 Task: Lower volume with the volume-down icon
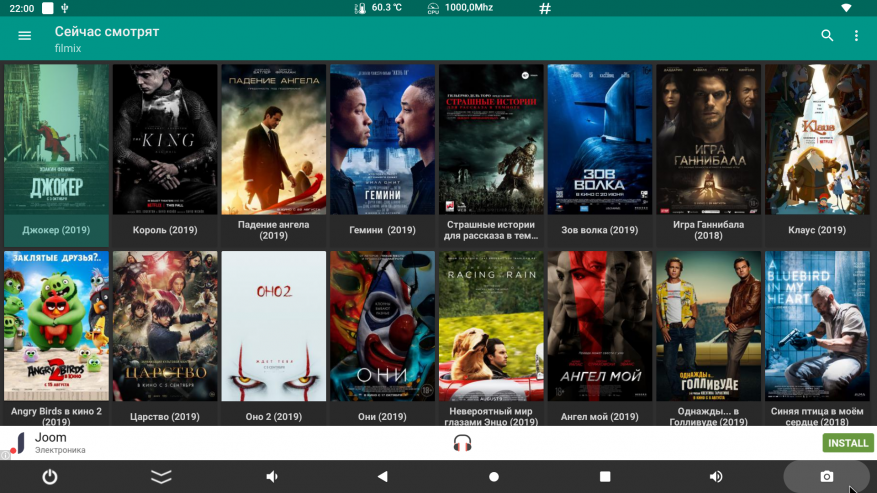click(x=272, y=477)
